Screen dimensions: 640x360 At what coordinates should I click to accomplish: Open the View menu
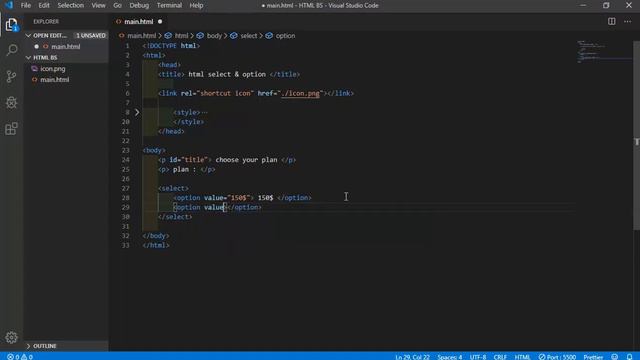click(x=98, y=5)
